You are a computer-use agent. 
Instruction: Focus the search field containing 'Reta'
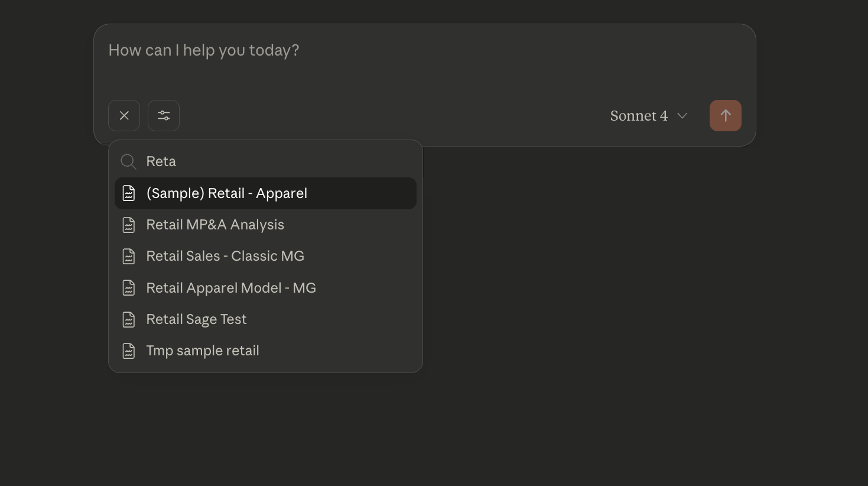click(266, 161)
